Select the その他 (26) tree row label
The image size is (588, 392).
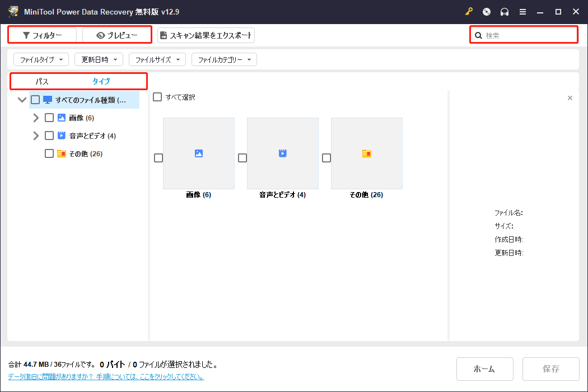(86, 153)
